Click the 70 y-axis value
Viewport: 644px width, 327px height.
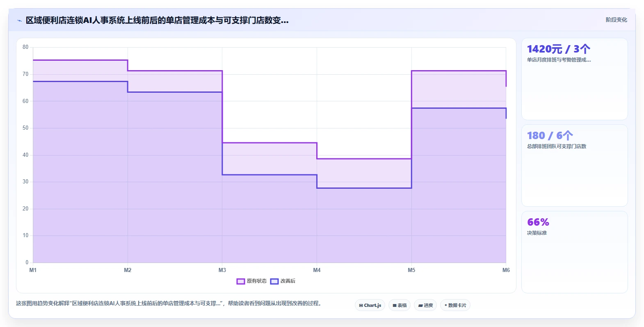coord(25,74)
